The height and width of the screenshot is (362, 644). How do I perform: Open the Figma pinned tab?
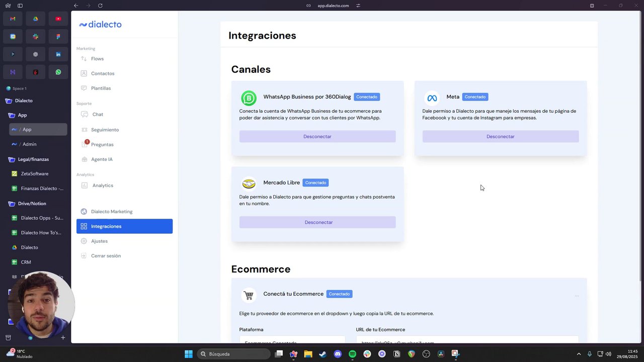[x=58, y=37]
